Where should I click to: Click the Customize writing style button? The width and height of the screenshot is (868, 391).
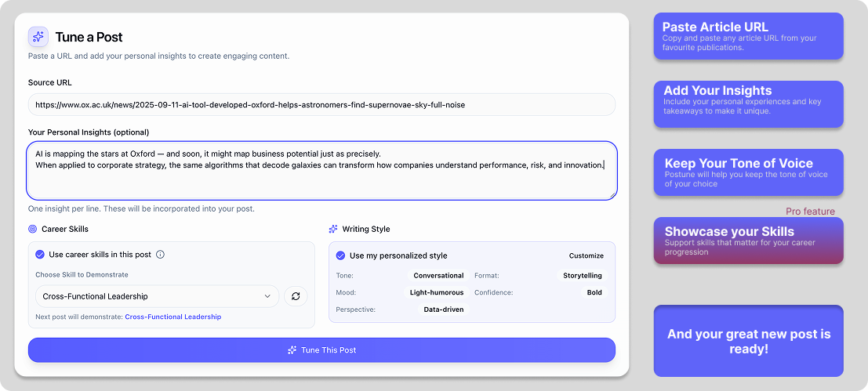[x=586, y=255]
